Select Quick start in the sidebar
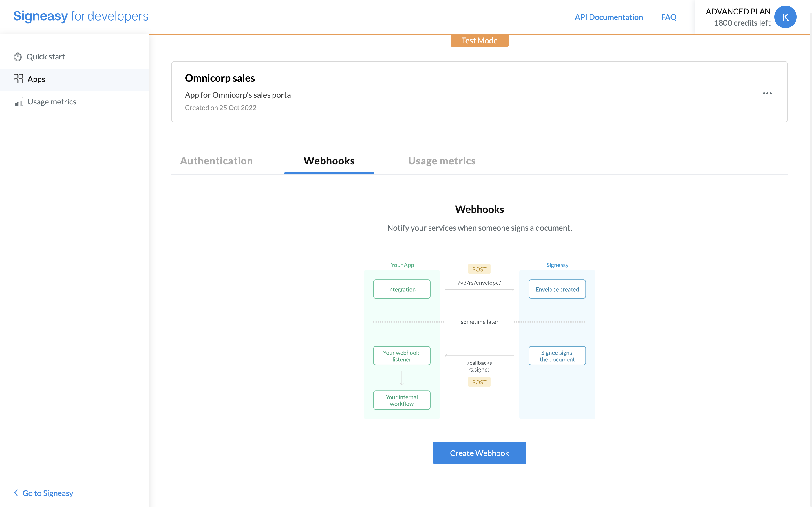This screenshot has width=812, height=507. (46, 57)
